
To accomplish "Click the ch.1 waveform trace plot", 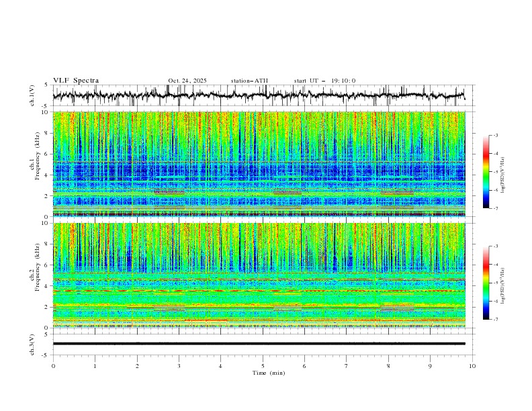I will 259,95.
